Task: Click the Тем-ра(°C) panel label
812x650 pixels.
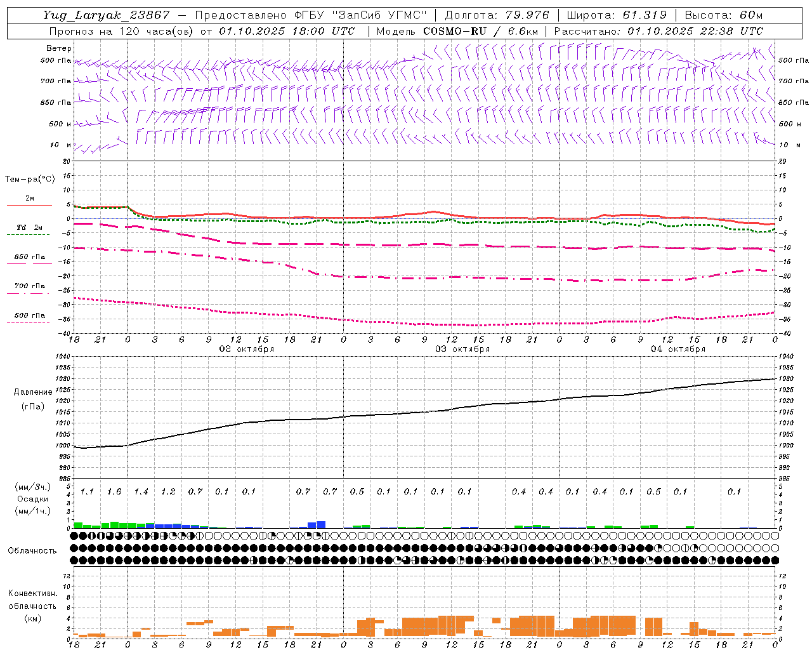Action: pyautogui.click(x=30, y=180)
